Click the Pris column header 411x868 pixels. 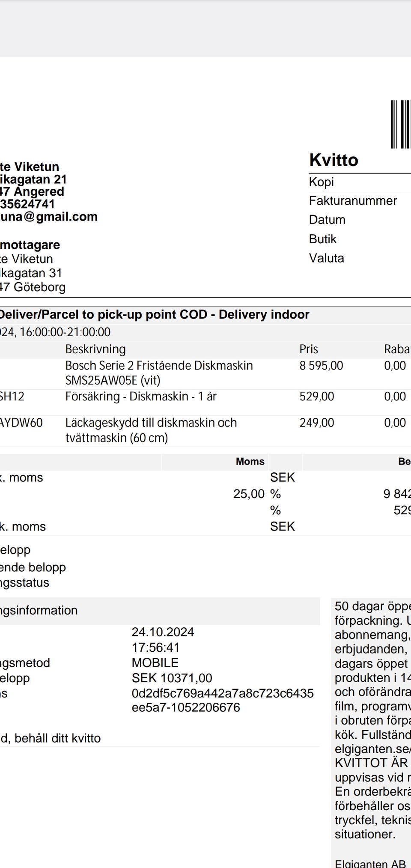308,349
